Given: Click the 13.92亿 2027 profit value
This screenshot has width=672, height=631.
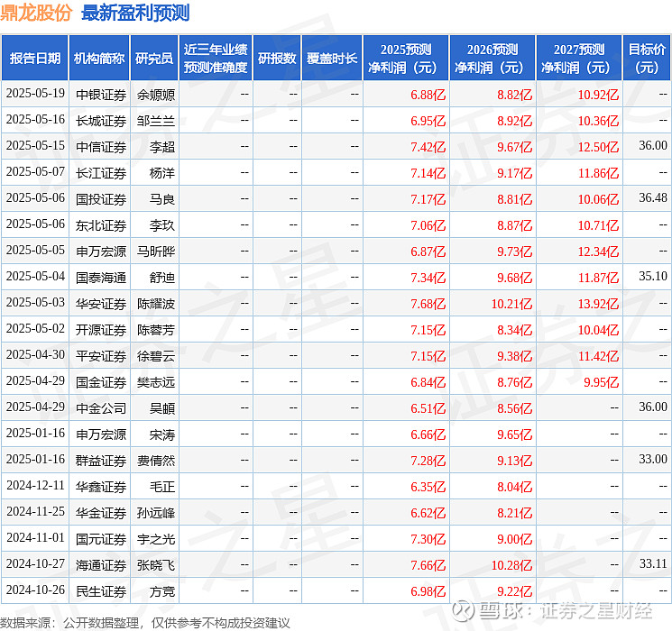Looking at the screenshot, I should [x=598, y=304].
